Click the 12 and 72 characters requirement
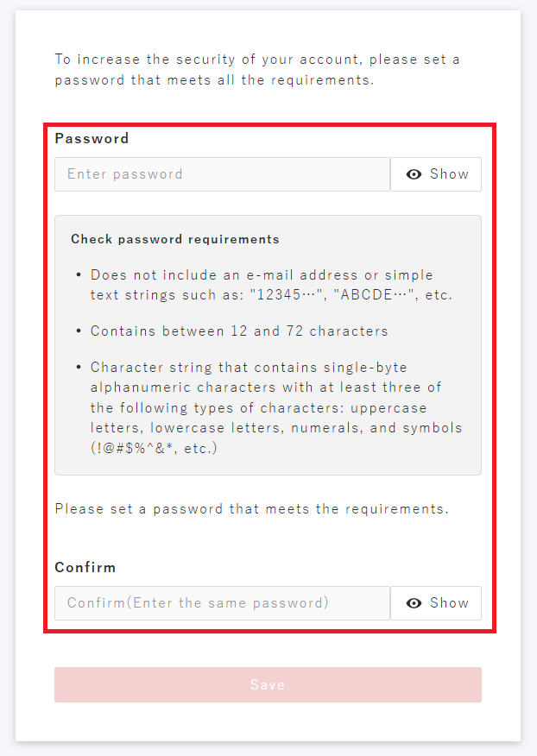 (239, 331)
